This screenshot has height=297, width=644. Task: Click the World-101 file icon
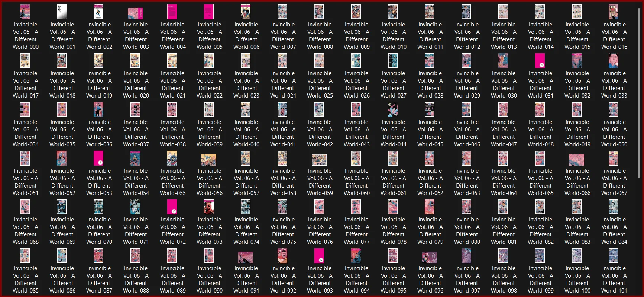[614, 256]
